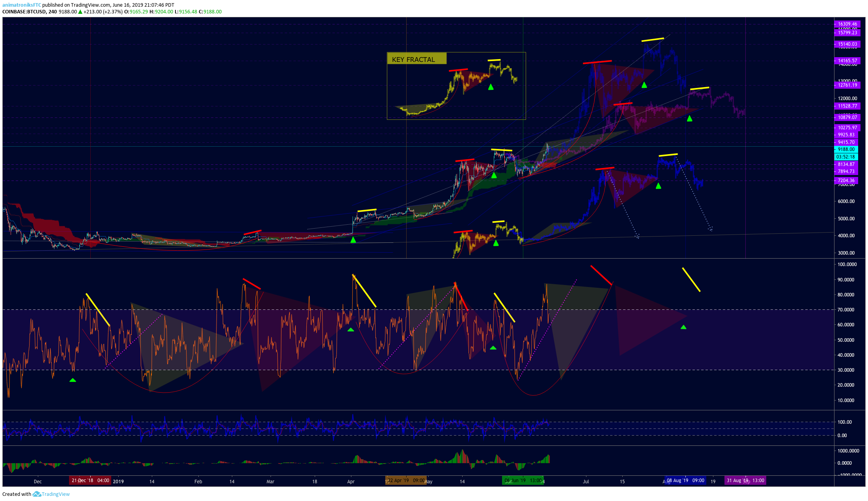Image resolution: width=868 pixels, height=501 pixels.
Task: Click the TradingView logo icon at the bottom
Action: 37,494
